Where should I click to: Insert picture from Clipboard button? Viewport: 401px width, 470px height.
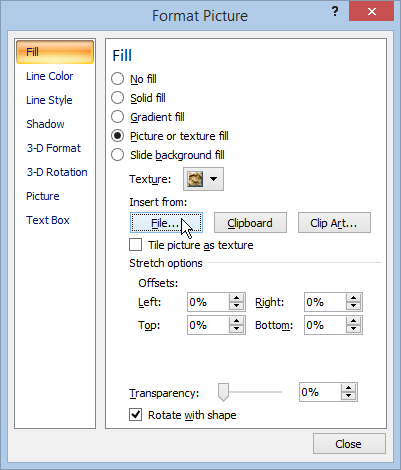coord(250,223)
